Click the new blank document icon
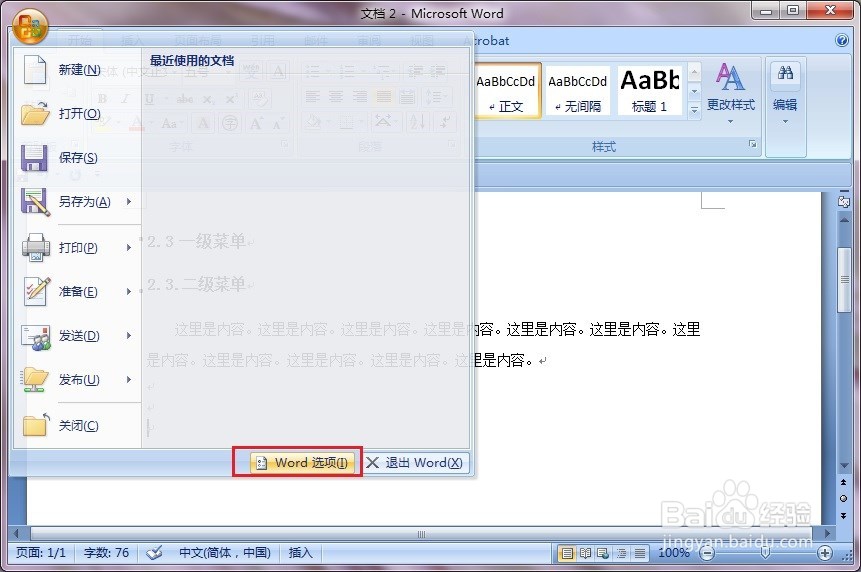861x572 pixels. point(35,70)
